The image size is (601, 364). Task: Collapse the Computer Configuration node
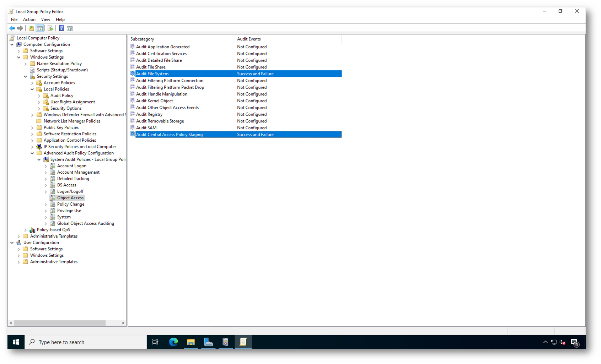click(x=12, y=45)
